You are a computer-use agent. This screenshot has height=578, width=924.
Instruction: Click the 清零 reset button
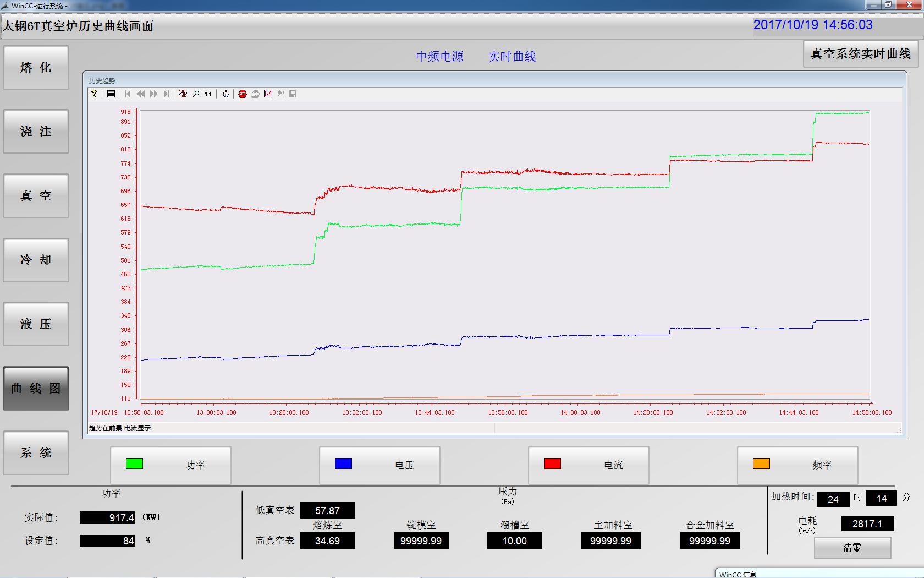852,548
